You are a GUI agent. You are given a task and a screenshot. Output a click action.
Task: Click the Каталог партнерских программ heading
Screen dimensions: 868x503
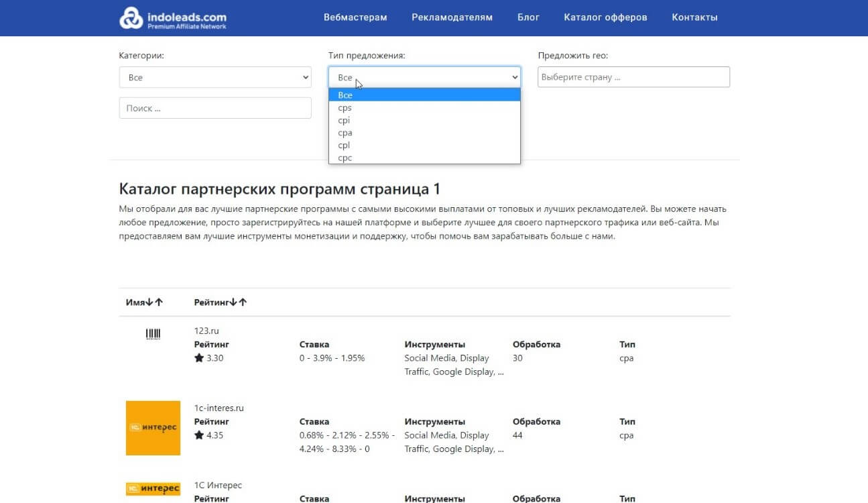coord(280,188)
